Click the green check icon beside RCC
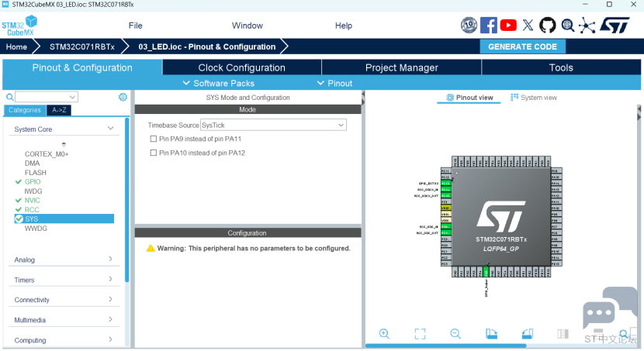 (18, 209)
